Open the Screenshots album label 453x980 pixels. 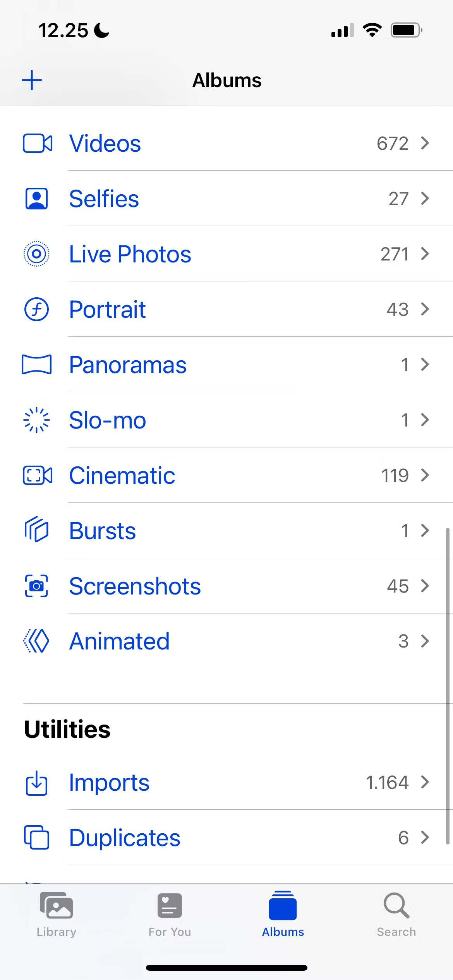tap(135, 586)
